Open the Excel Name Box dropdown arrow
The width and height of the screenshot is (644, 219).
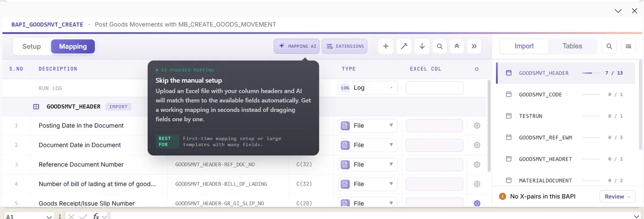(49, 217)
